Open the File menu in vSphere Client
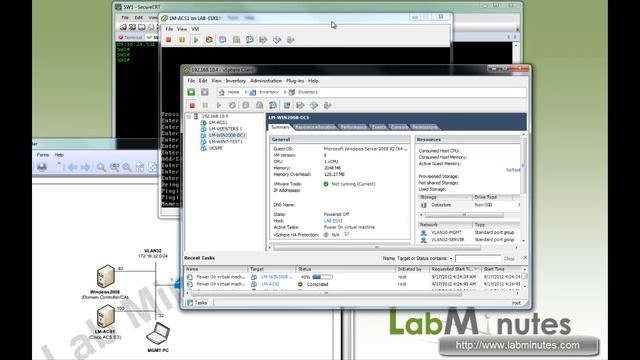Image resolution: width=640 pixels, height=360 pixels. (x=191, y=81)
